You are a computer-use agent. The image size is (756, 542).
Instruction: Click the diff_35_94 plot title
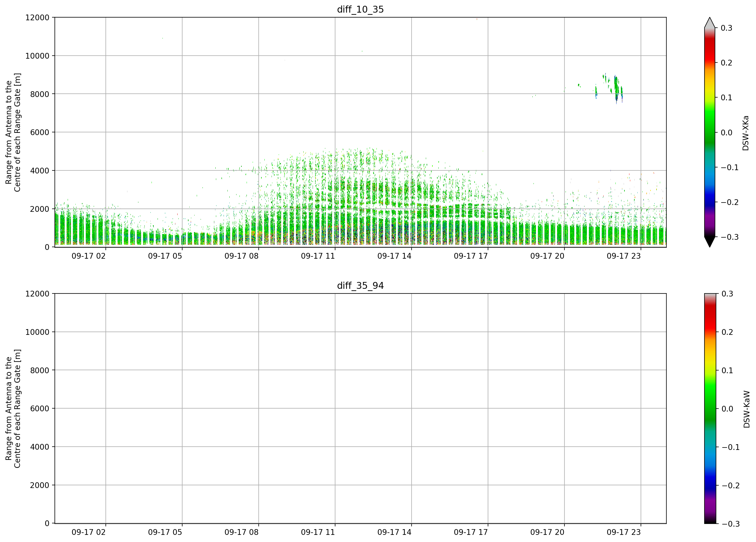[x=360, y=286]
